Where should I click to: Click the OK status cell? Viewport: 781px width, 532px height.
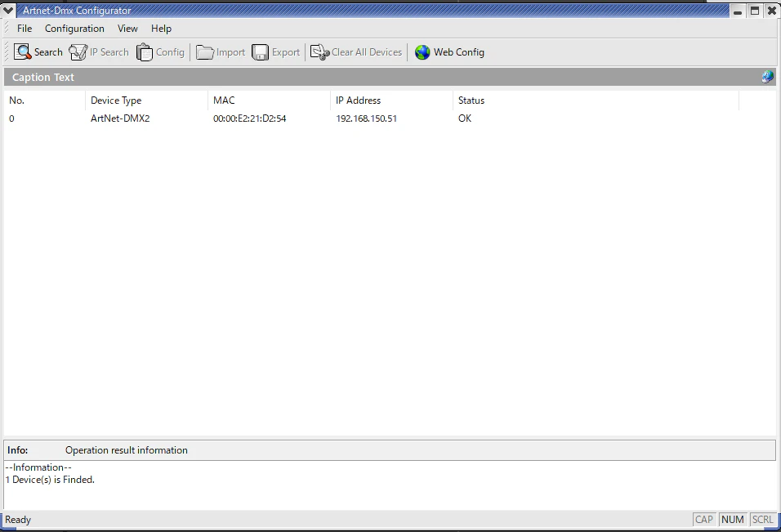point(465,118)
